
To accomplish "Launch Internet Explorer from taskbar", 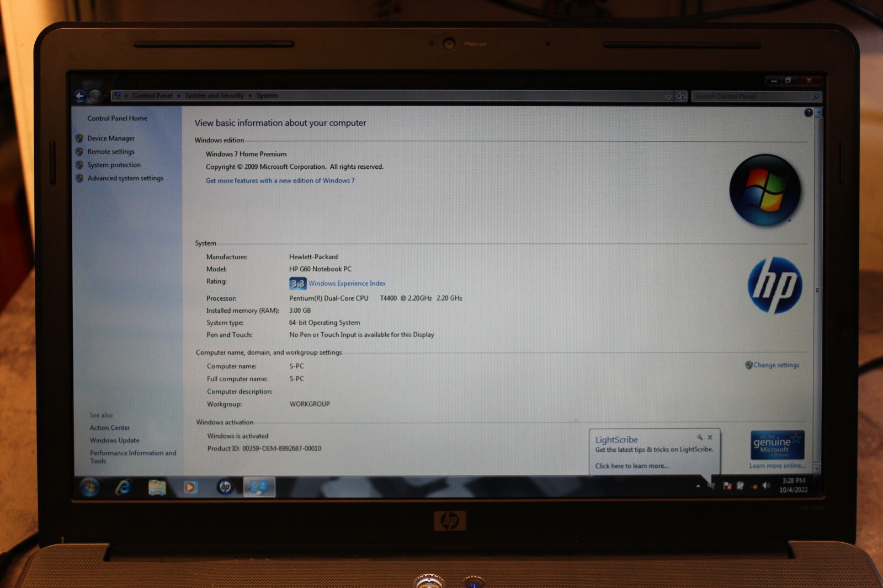I will point(123,487).
